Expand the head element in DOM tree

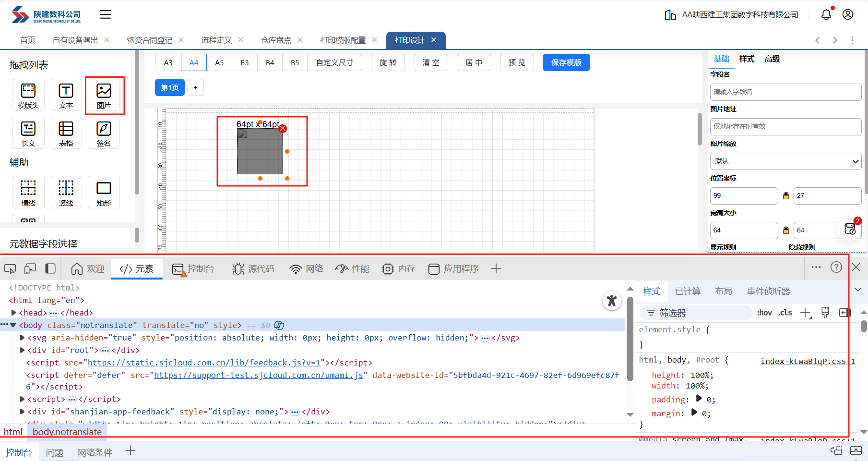pyautogui.click(x=13, y=313)
